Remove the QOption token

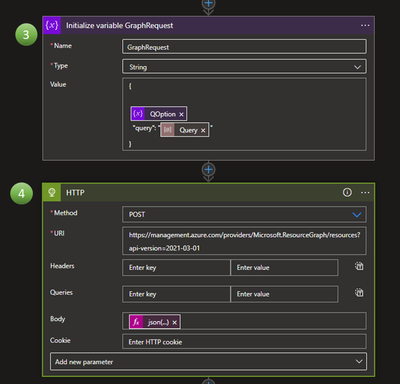coord(181,114)
